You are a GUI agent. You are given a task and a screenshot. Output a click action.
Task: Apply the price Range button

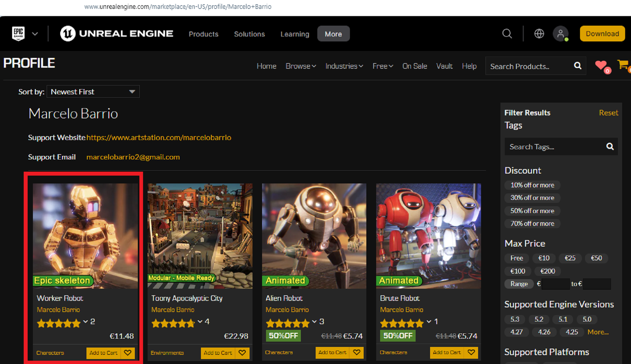coord(519,284)
